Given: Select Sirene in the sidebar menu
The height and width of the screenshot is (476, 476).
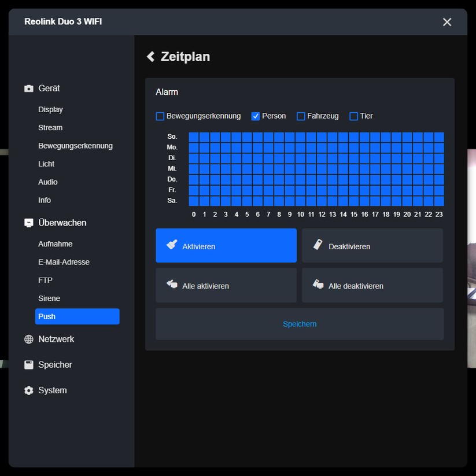Looking at the screenshot, I should 49,298.
